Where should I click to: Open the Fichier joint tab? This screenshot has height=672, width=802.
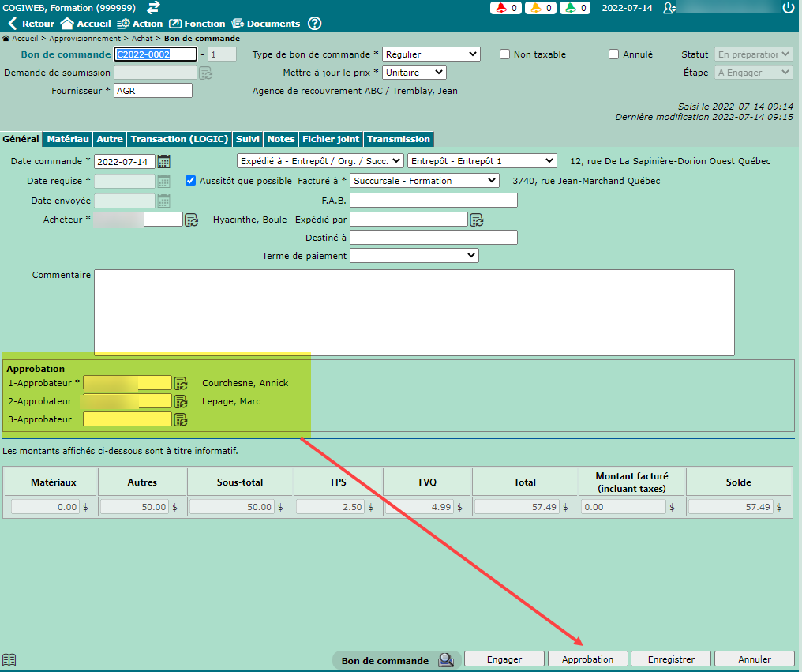(330, 139)
